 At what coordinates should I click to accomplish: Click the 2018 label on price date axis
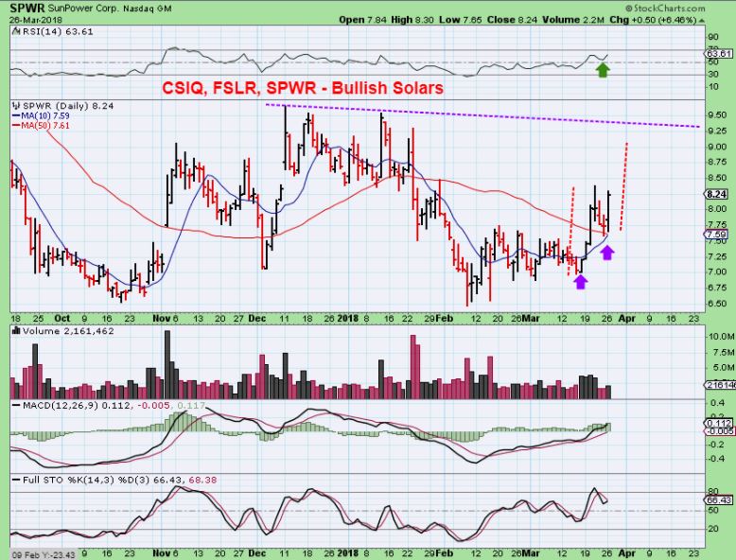pos(348,318)
